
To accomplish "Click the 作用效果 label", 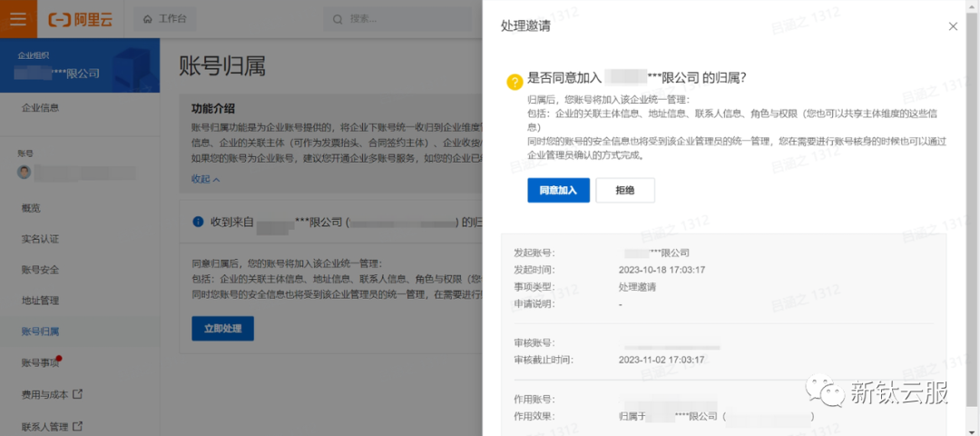I will coord(534,416).
